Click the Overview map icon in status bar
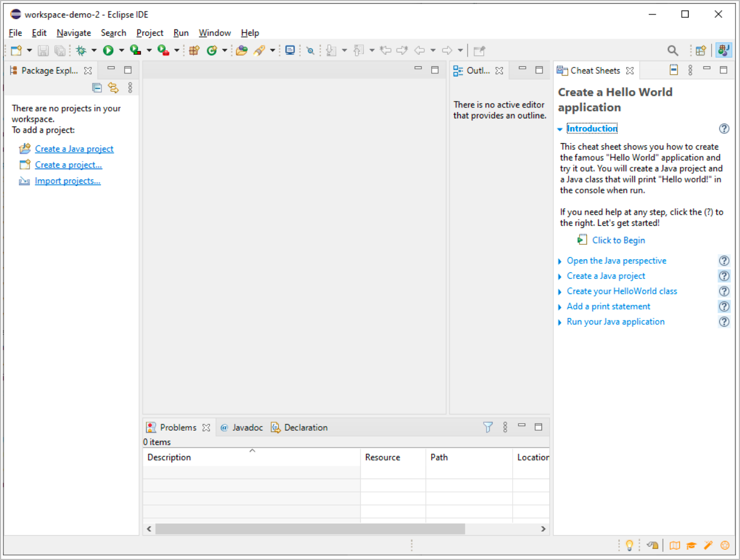 coord(675,545)
